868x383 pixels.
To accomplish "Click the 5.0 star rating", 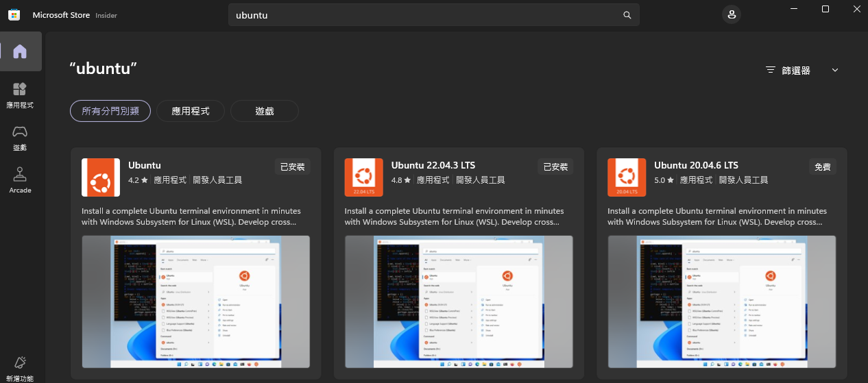I will (664, 180).
